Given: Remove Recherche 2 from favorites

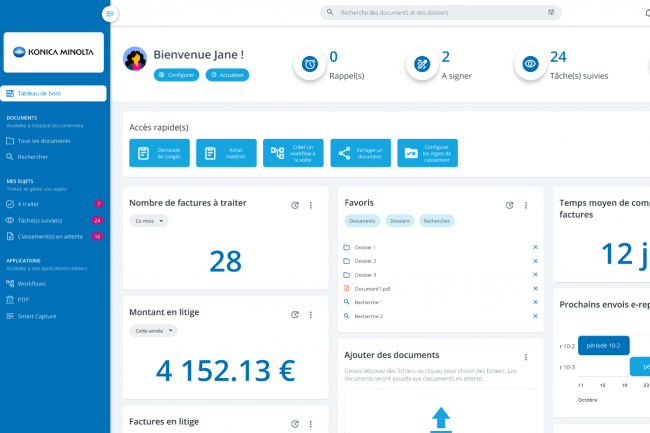Looking at the screenshot, I should [x=535, y=316].
